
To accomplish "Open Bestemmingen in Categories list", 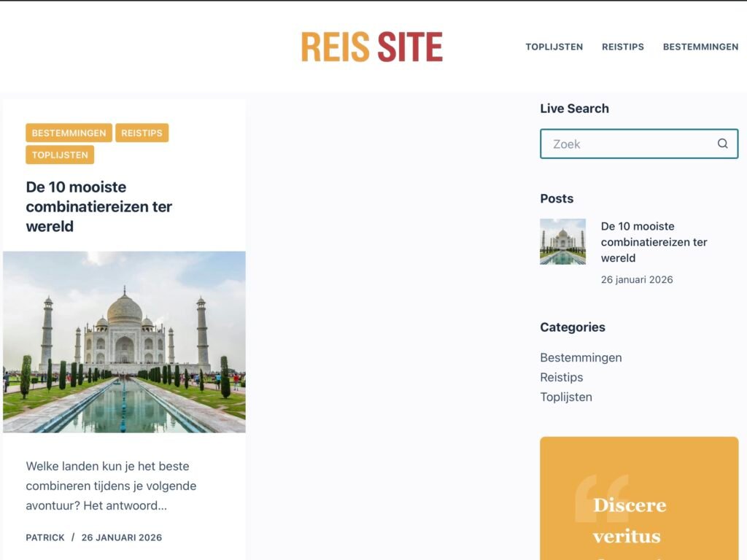I will point(581,357).
